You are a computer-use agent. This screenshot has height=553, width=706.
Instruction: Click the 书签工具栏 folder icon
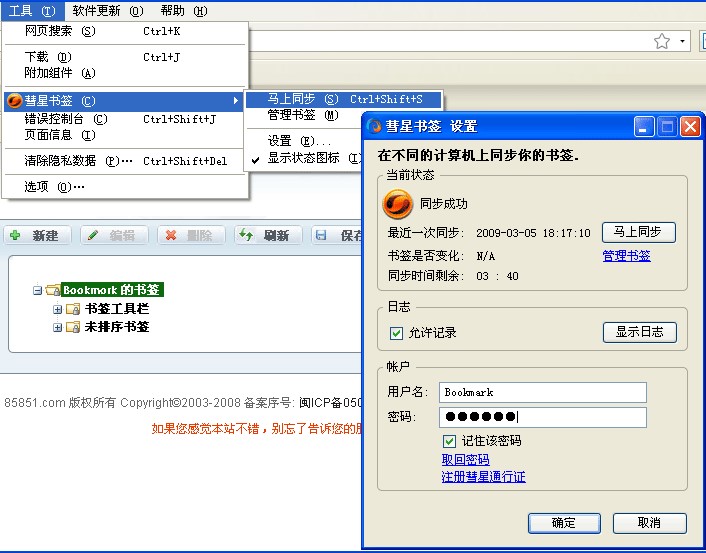coord(73,309)
